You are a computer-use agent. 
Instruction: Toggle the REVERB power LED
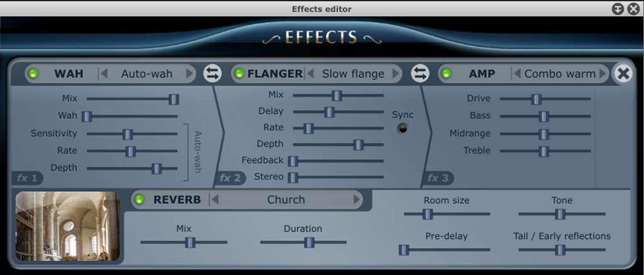[139, 199]
